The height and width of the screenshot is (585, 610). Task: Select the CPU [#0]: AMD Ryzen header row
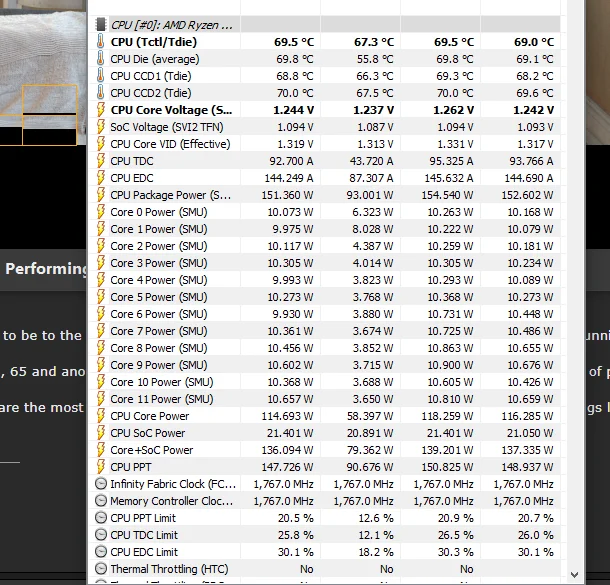(325, 25)
